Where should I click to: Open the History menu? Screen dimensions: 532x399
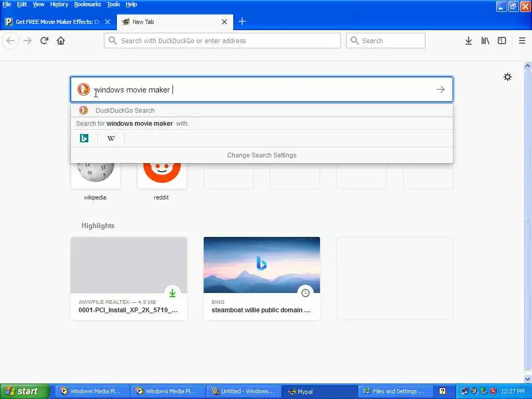tap(59, 4)
